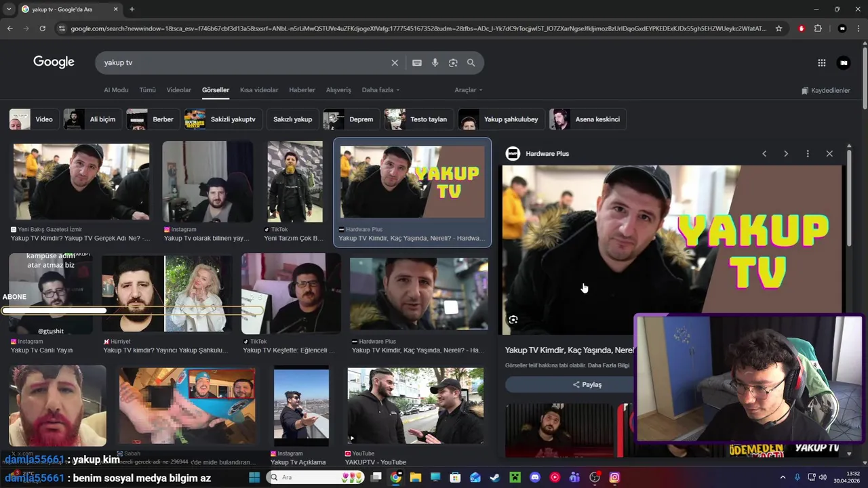Open a new browser tab
Viewport: 868px width, 488px height.
click(x=132, y=9)
